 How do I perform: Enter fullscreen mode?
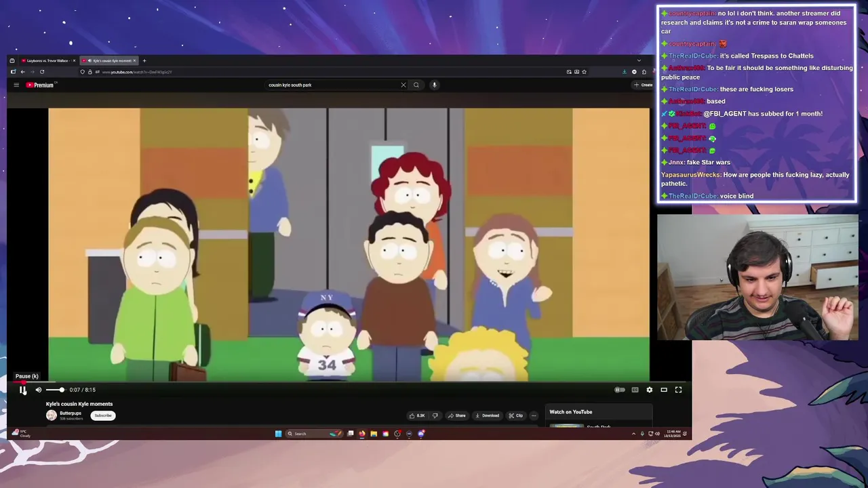point(678,390)
